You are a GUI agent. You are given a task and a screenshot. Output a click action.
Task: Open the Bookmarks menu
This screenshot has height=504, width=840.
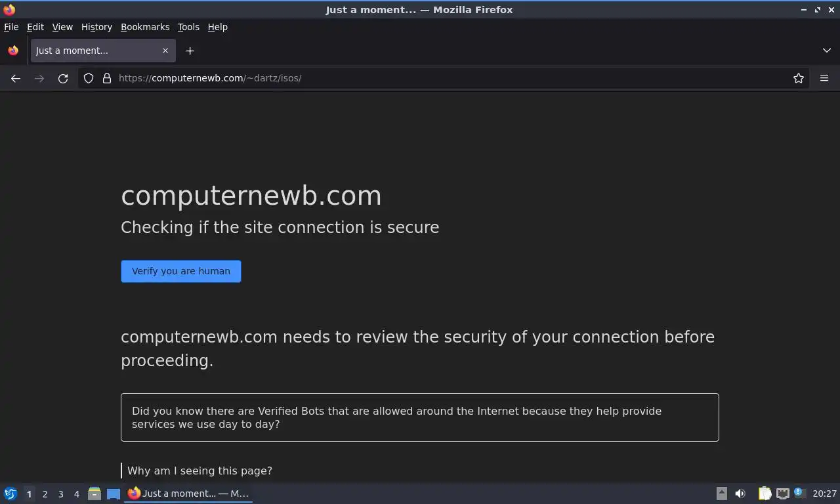(145, 27)
